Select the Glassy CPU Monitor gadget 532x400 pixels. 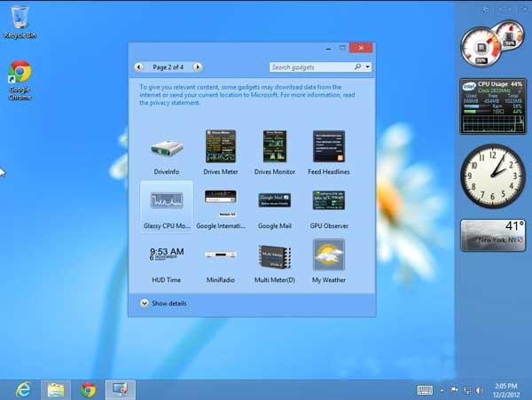(167, 207)
